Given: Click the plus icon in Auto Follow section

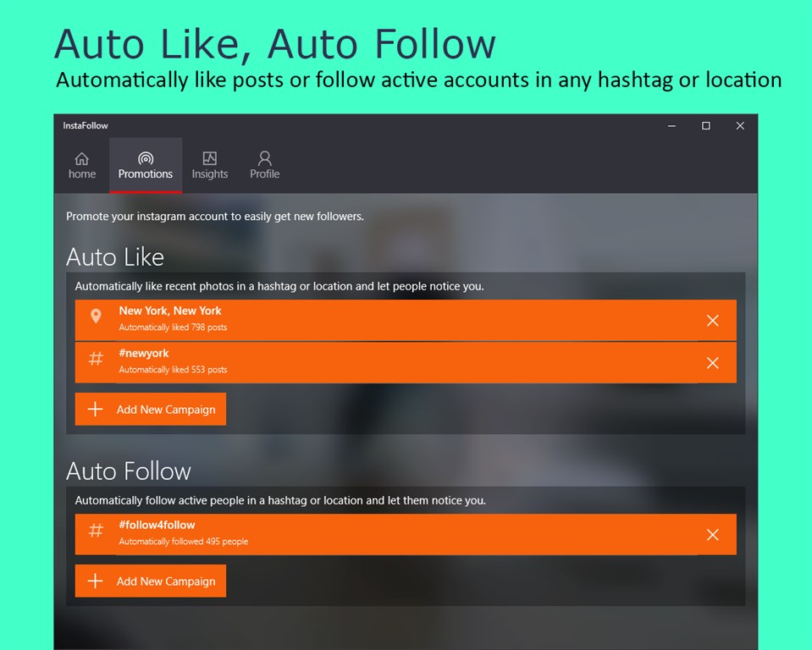Looking at the screenshot, I should (x=96, y=581).
